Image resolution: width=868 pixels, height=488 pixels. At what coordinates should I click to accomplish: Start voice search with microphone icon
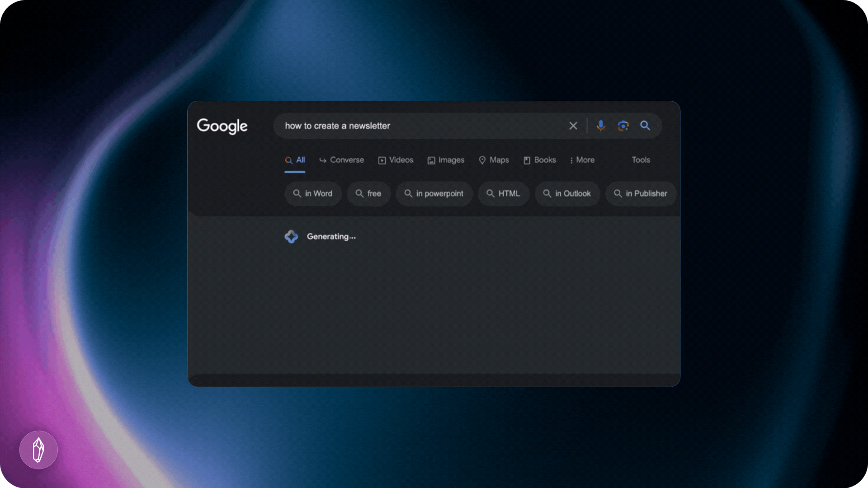click(x=600, y=126)
